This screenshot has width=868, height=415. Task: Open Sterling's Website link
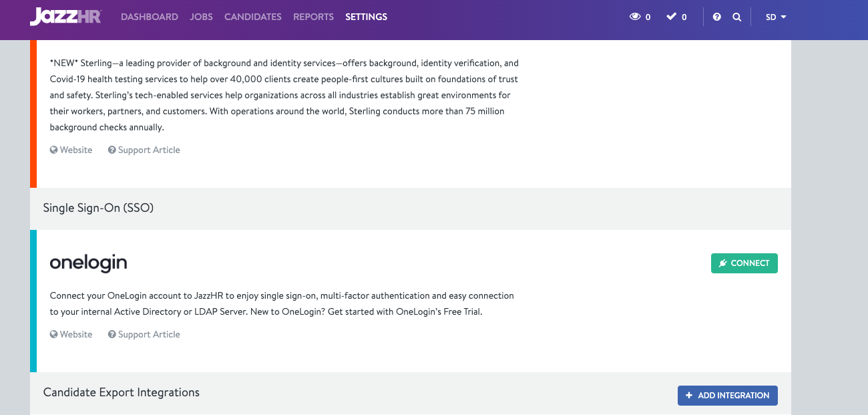pyautogui.click(x=76, y=150)
